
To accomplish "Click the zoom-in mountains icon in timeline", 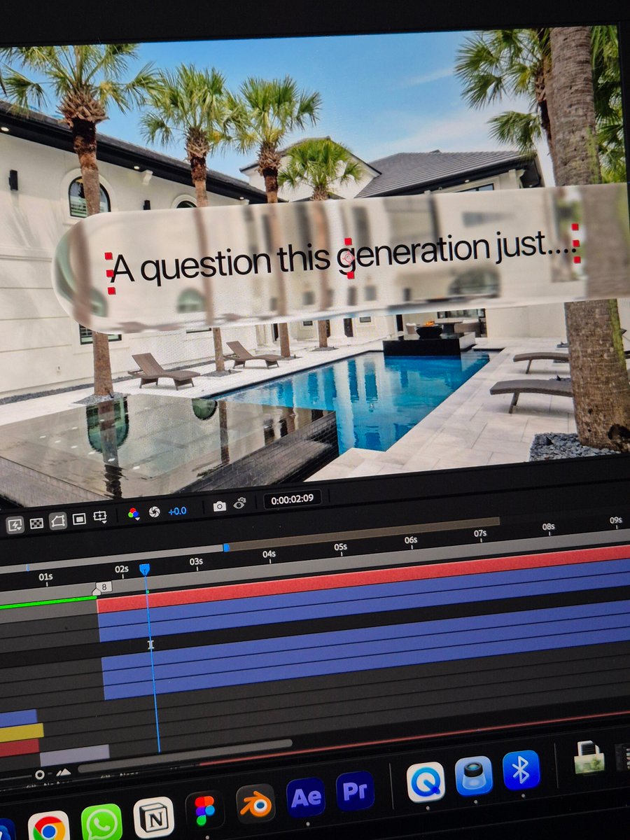I will 64,772.
